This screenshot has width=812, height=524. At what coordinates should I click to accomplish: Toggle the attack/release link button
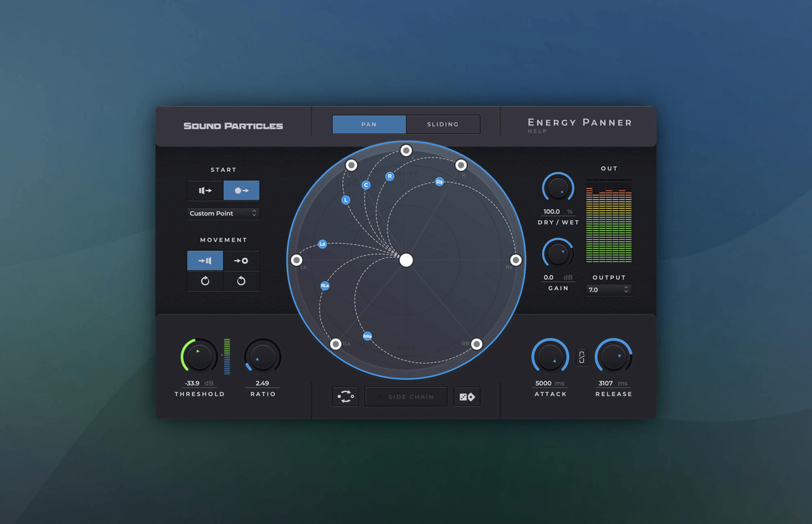[581, 357]
